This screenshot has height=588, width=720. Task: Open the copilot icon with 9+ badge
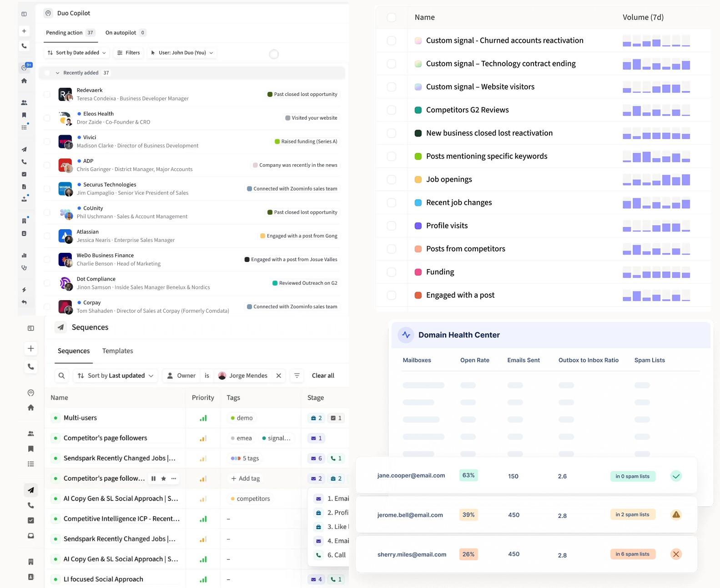25,67
